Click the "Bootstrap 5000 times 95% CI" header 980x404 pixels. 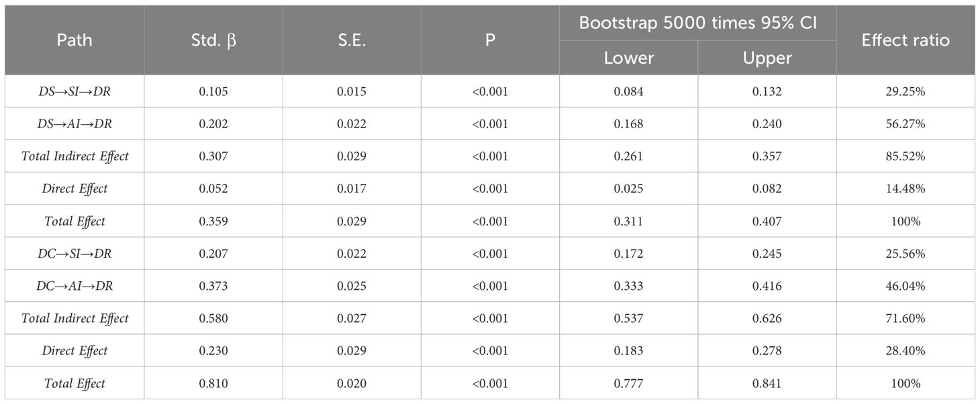pos(697,23)
